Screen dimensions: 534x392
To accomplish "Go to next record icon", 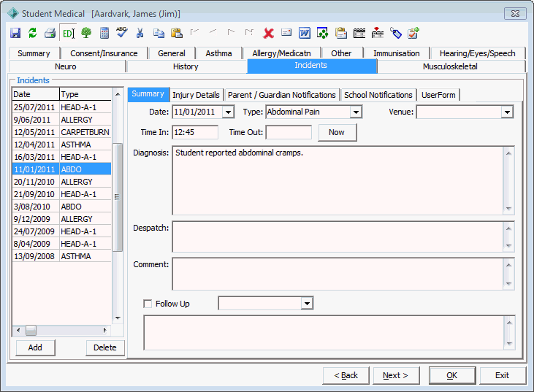I will pyautogui.click(x=231, y=32).
